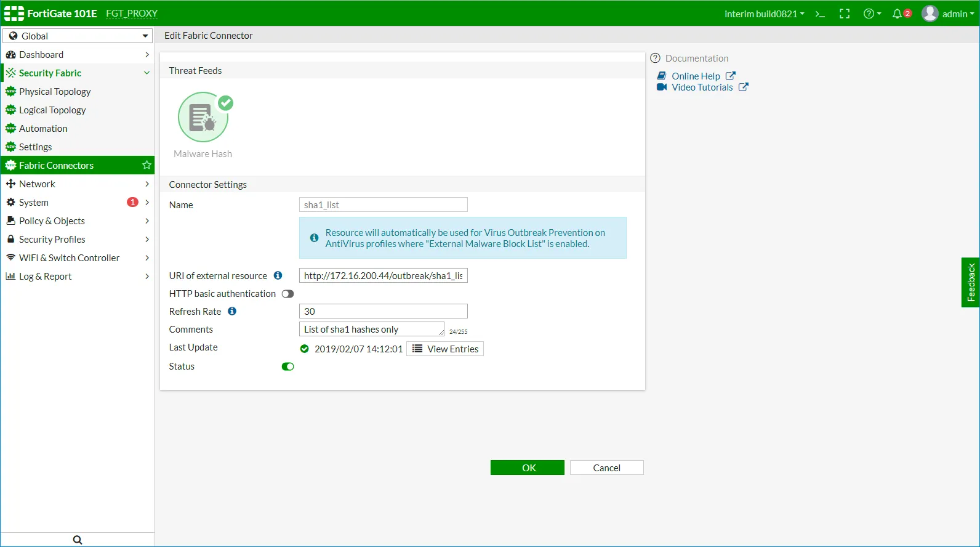Expand the Network menu chevron
Screen dimensions: 980x547
(x=147, y=184)
